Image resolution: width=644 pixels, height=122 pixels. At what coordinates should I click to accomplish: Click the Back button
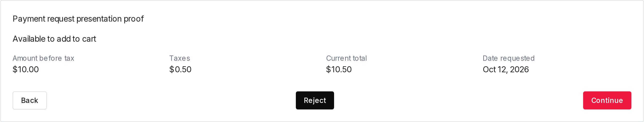tap(30, 100)
